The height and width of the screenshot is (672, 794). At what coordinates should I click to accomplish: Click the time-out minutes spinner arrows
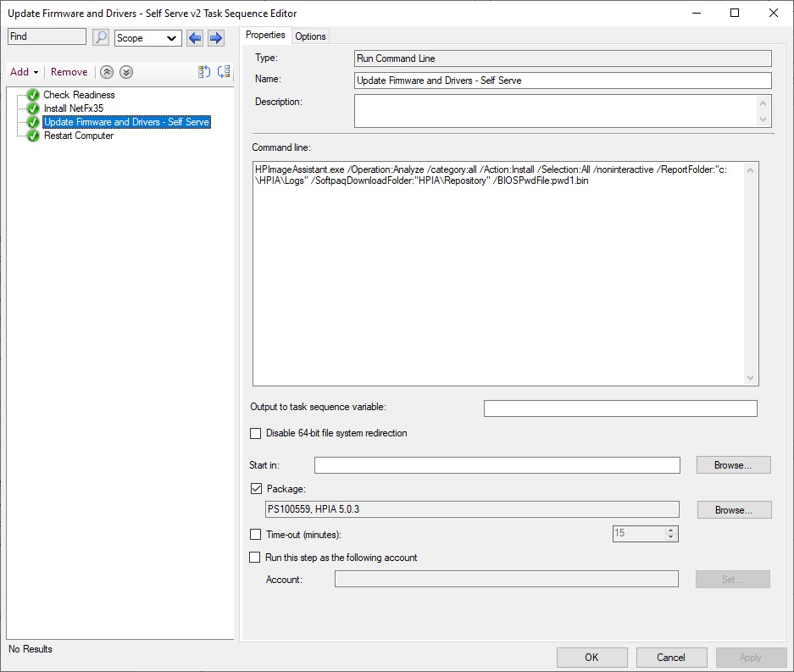671,534
